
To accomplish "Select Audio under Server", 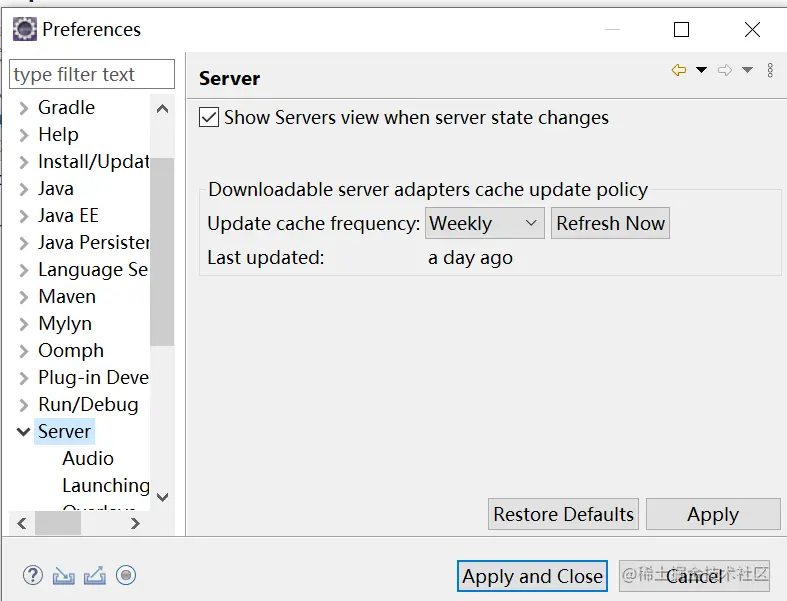I will [x=88, y=459].
